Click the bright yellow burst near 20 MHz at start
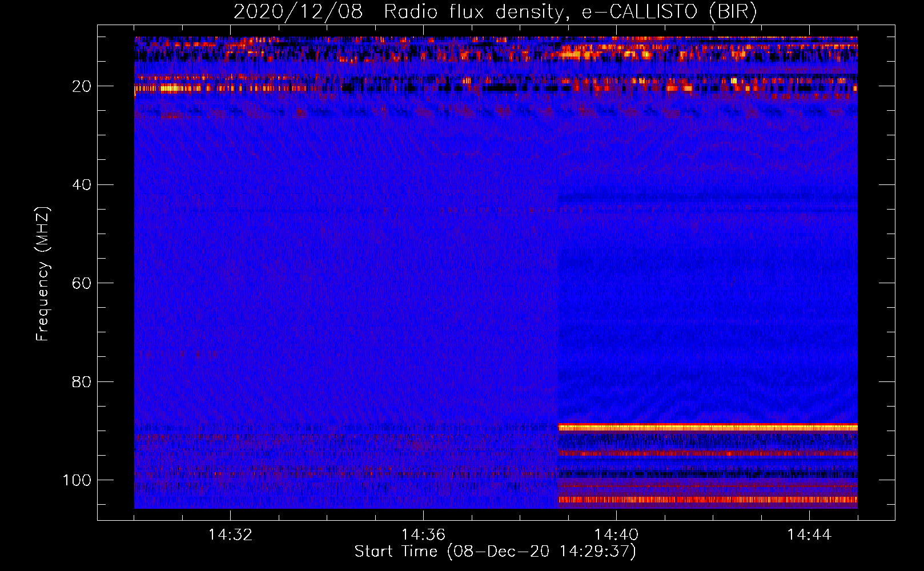The height and width of the screenshot is (571, 924). click(171, 88)
